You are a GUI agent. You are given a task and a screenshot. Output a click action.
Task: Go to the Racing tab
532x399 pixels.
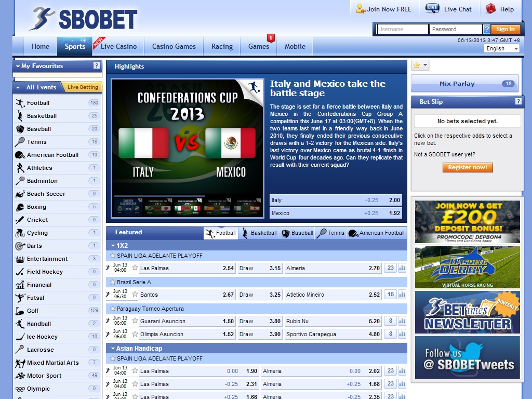(x=222, y=46)
